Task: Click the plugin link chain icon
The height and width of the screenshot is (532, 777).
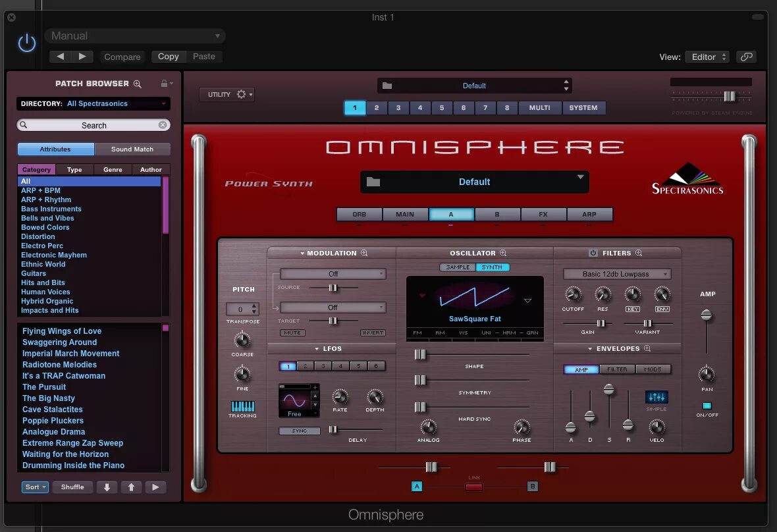Action: click(747, 57)
